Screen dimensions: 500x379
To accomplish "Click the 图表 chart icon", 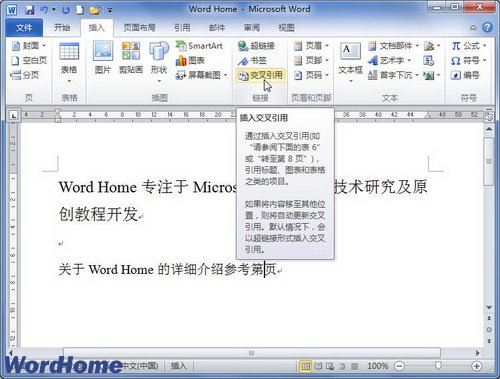I will point(190,60).
